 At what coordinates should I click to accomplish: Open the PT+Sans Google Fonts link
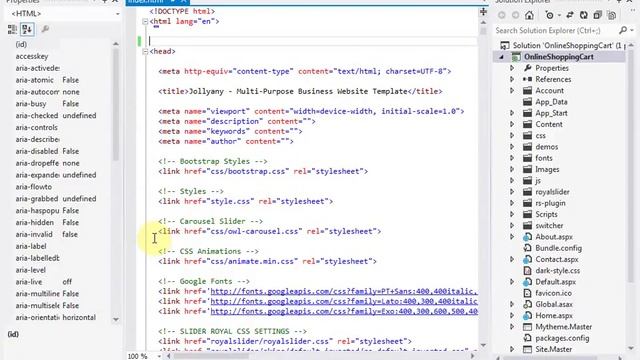344,291
